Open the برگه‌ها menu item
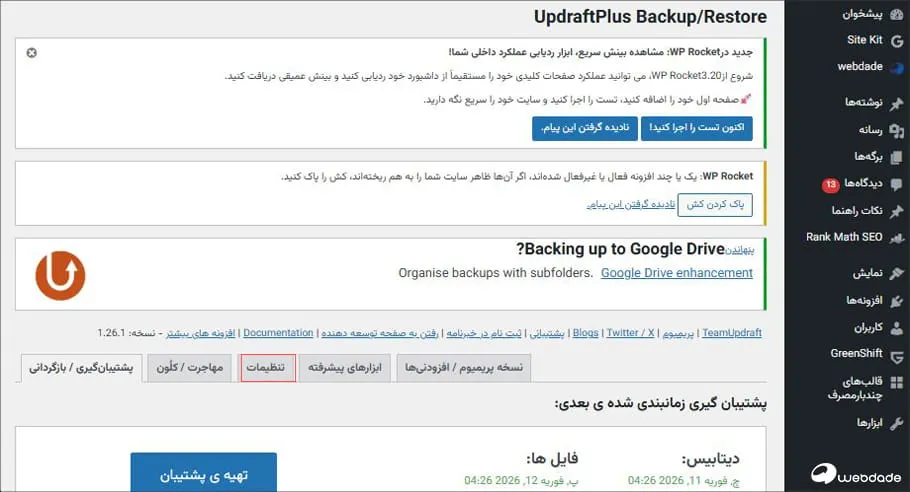This screenshot has height=492, width=910. tap(868, 157)
